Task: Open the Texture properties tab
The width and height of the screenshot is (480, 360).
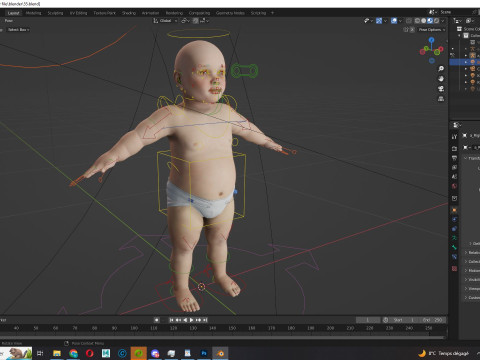Action: point(454,268)
